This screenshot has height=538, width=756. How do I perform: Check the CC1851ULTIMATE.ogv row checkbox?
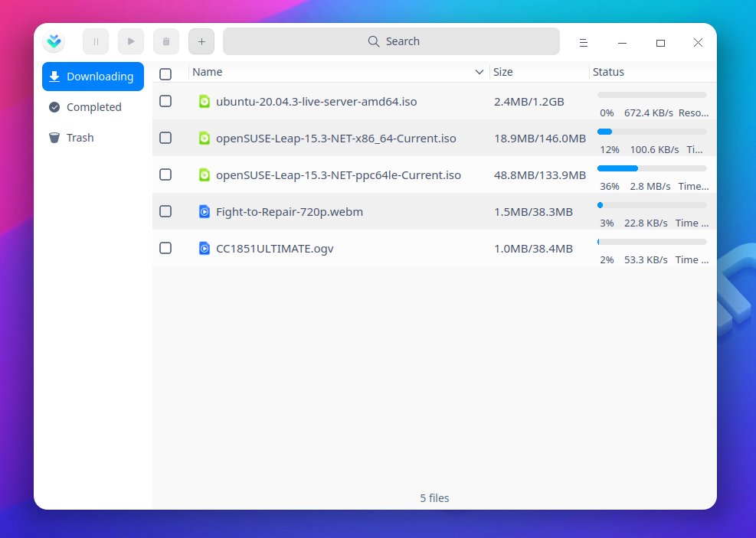pyautogui.click(x=165, y=248)
